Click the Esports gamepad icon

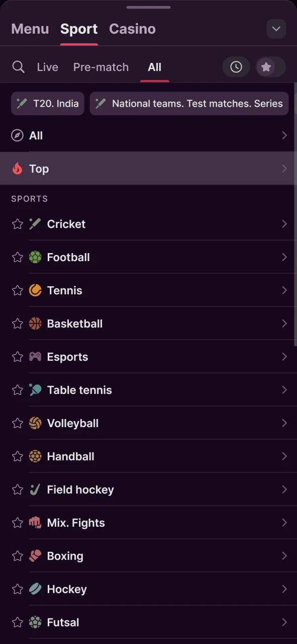coord(34,356)
